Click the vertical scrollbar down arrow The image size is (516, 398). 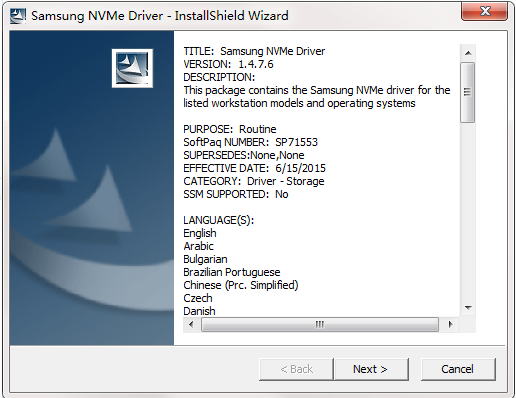[x=468, y=308]
